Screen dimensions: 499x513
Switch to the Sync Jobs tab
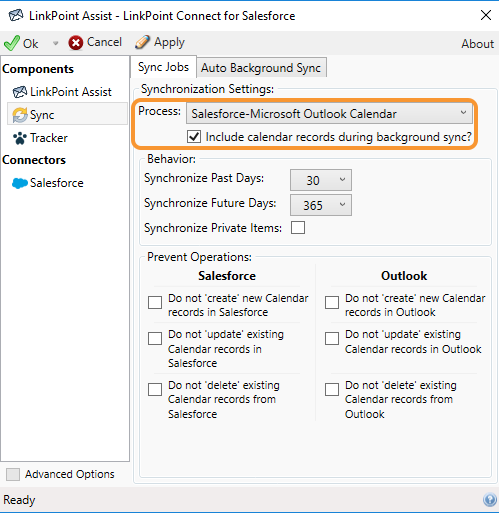pos(163,67)
